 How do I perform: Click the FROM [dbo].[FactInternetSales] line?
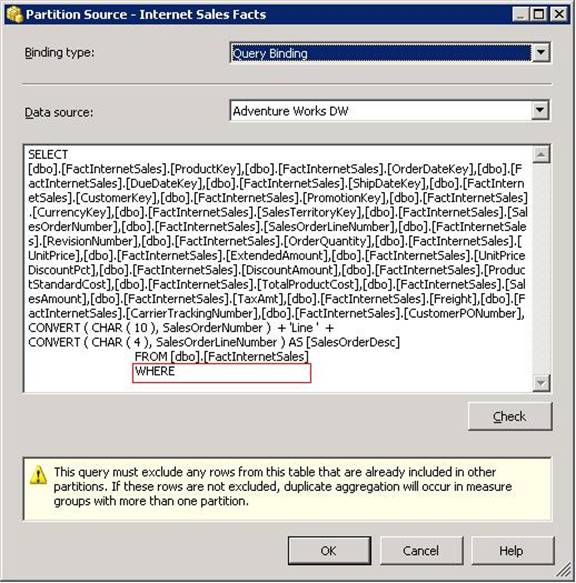coord(221,357)
